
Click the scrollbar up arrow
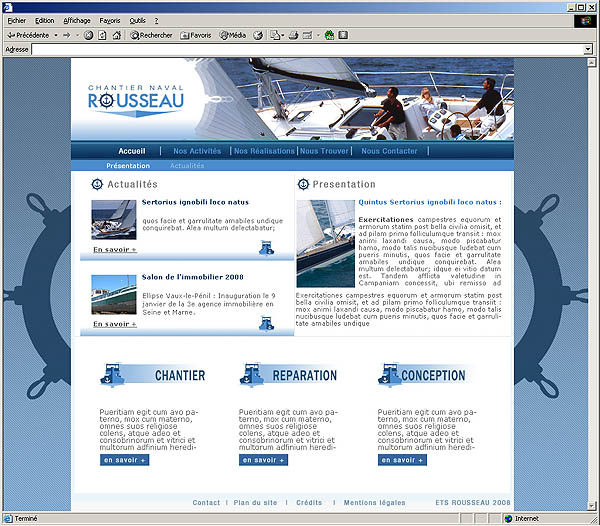[x=592, y=62]
